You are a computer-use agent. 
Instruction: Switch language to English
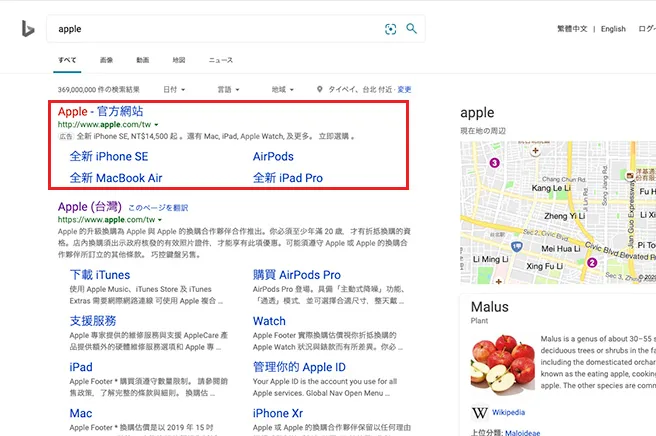(x=613, y=29)
